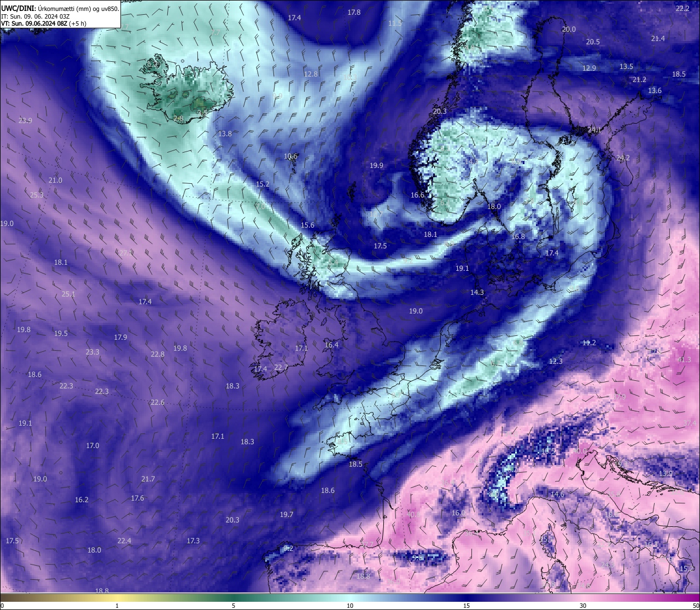Select the 23.9 value on the map
The height and width of the screenshot is (610, 700).
click(x=25, y=120)
